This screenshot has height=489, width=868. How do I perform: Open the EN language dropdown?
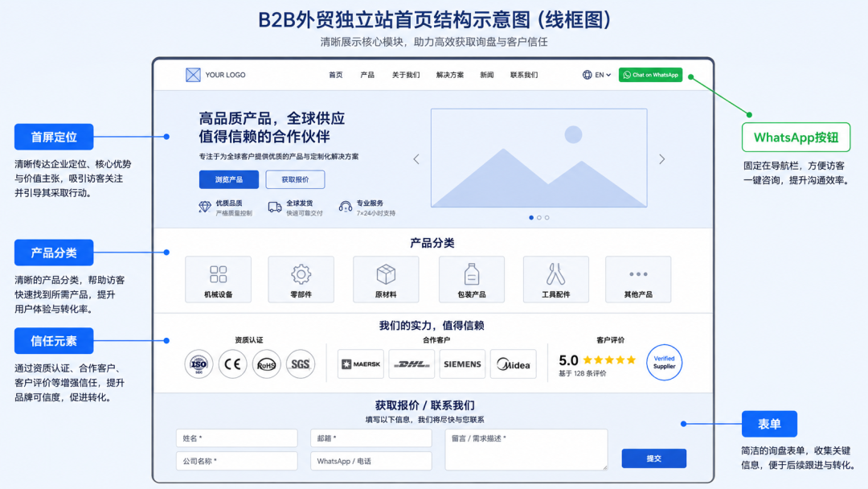click(x=596, y=75)
